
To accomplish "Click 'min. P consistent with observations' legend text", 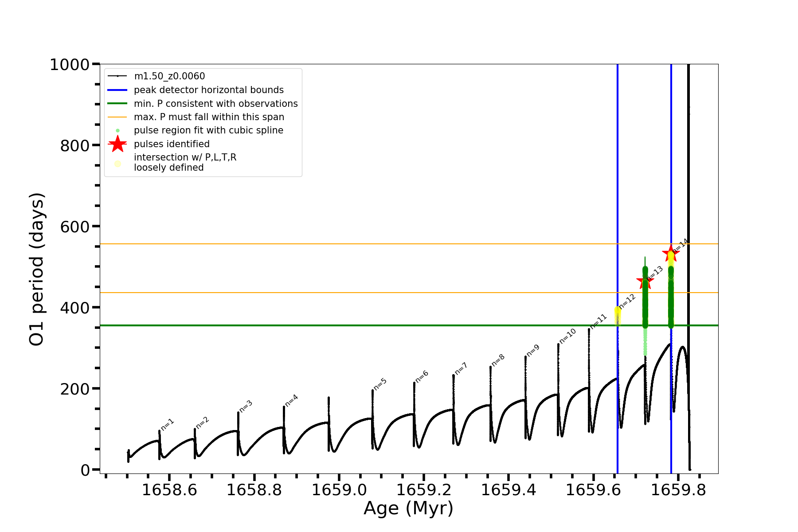I will point(215,103).
